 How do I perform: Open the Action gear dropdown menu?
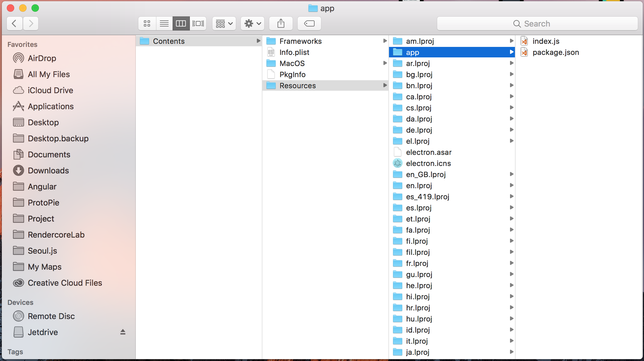[x=252, y=23]
